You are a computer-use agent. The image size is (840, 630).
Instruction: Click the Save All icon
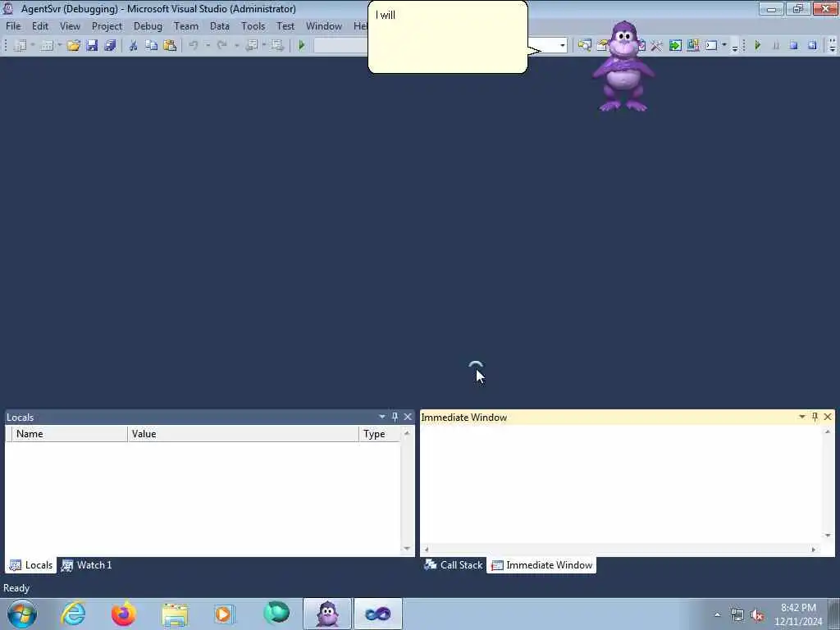[x=111, y=46]
